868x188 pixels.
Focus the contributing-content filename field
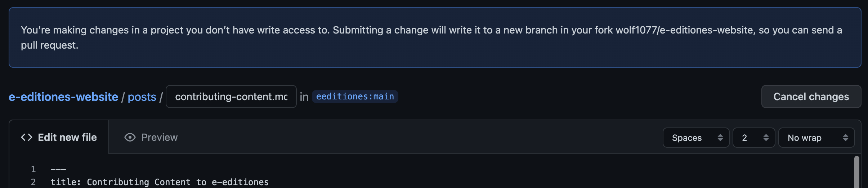231,97
